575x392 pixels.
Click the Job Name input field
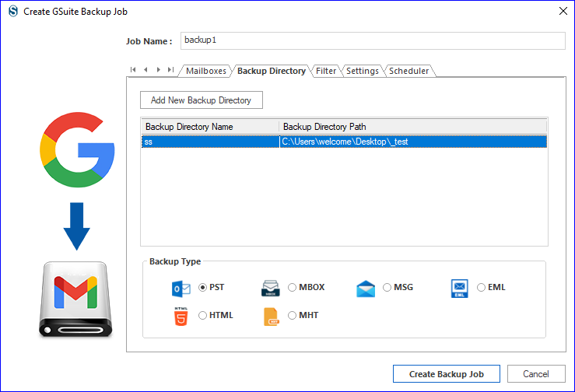tap(373, 40)
